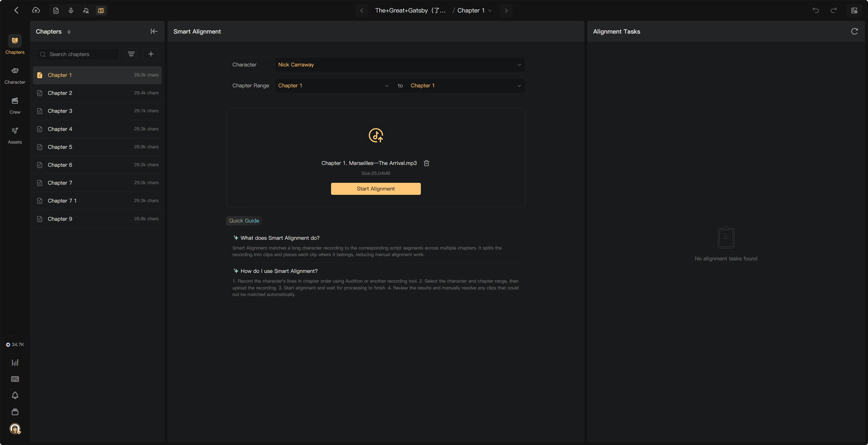The width and height of the screenshot is (868, 445).
Task: Click the audio upload icon
Action: 376,136
